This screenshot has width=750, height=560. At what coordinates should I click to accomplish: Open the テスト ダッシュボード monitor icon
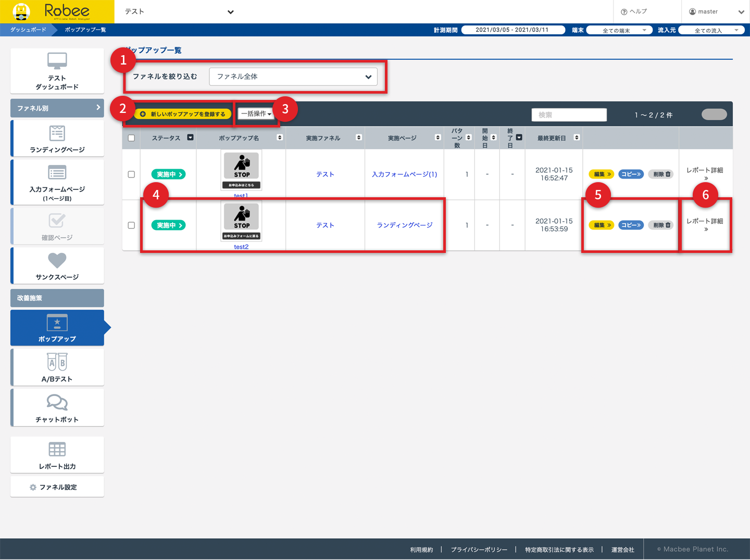tap(57, 61)
